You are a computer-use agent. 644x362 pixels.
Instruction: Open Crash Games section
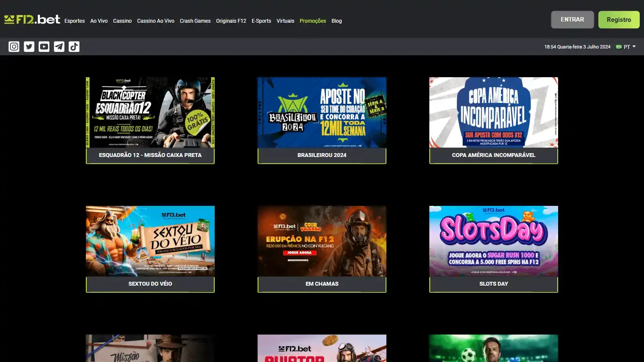195,21
